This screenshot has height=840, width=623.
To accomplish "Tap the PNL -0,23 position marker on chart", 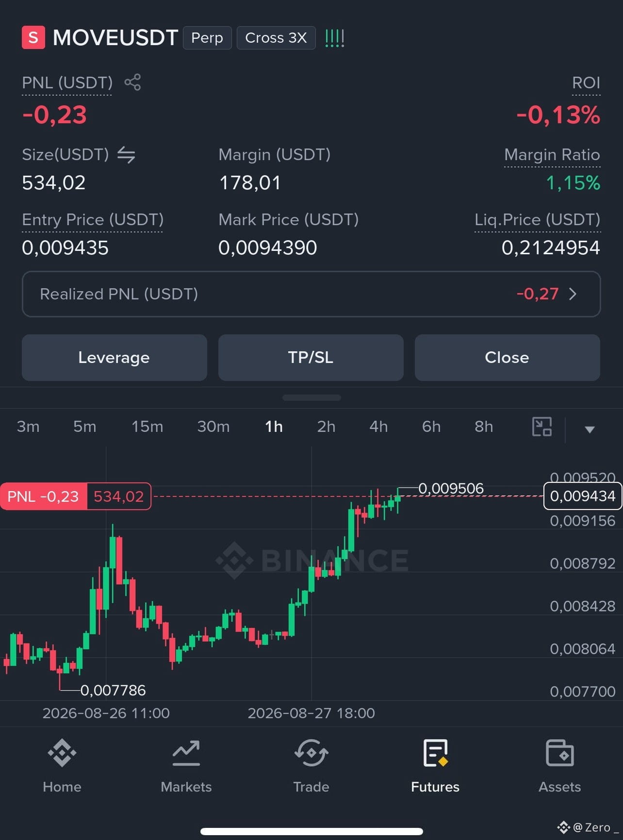I will (x=76, y=496).
